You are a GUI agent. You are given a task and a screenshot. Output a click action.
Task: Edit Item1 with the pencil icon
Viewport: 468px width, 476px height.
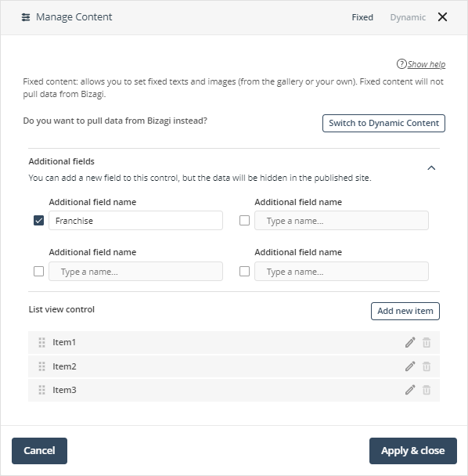coord(410,342)
